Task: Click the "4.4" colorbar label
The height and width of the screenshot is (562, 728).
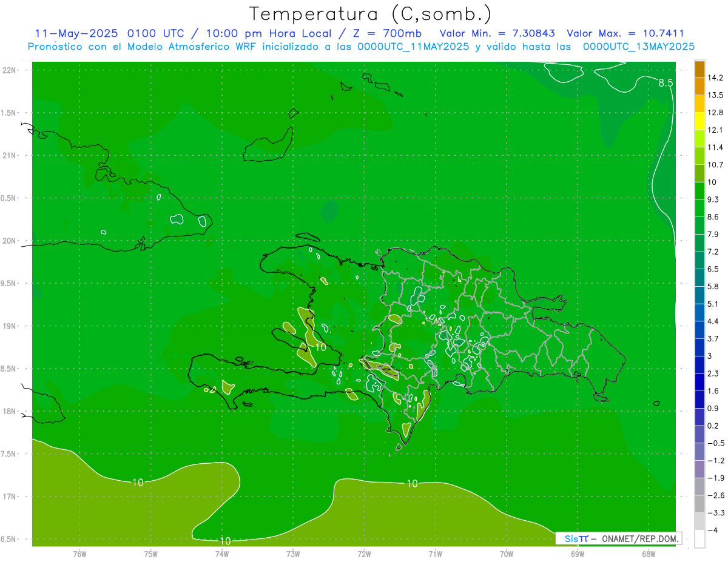Action: [713, 321]
